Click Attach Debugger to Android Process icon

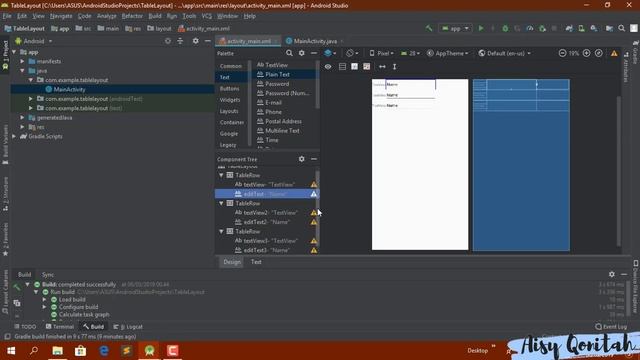542,28
